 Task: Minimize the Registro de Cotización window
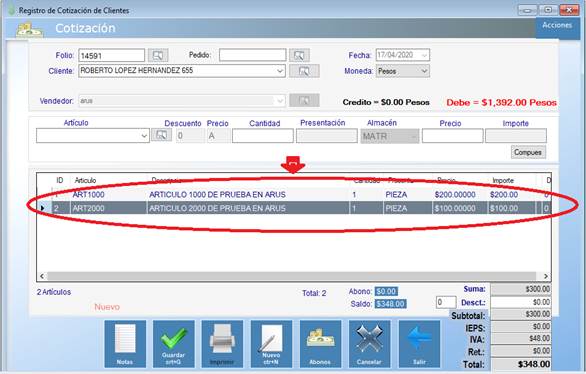point(527,10)
